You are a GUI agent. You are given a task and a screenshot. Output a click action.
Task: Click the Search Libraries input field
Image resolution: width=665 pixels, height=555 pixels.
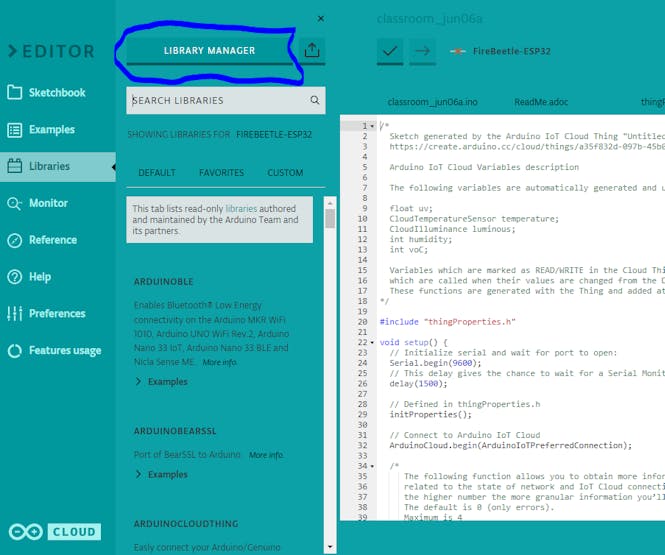click(226, 100)
